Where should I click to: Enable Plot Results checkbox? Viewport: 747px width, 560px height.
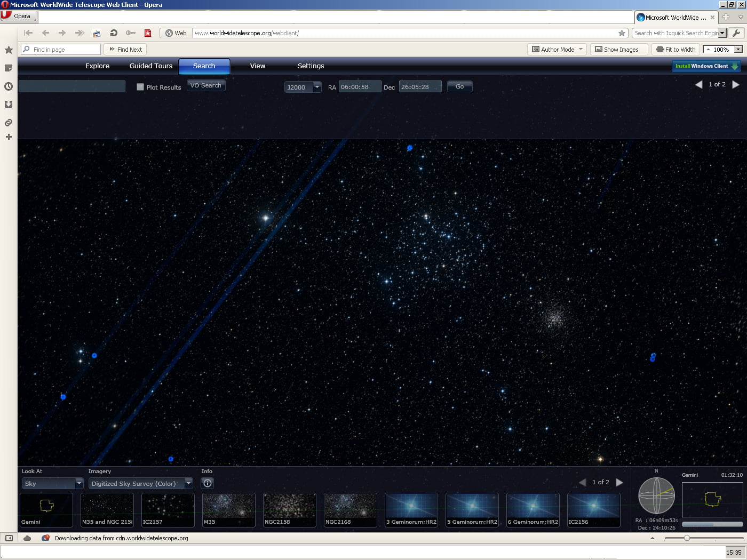click(x=140, y=87)
